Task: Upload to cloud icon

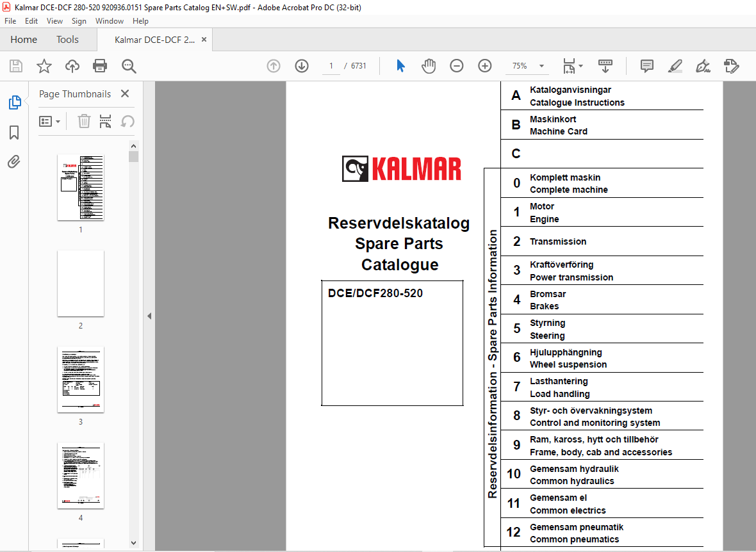Action: tap(72, 66)
